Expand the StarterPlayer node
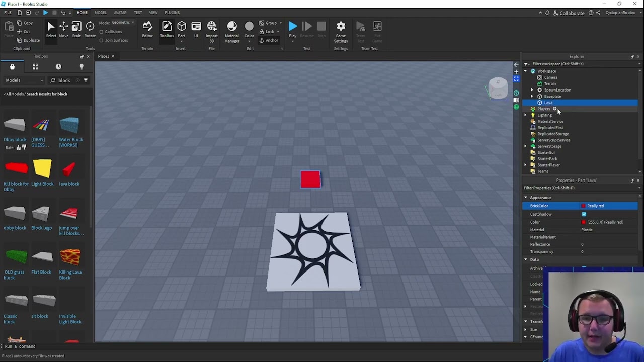The image size is (644, 362). pos(526,165)
